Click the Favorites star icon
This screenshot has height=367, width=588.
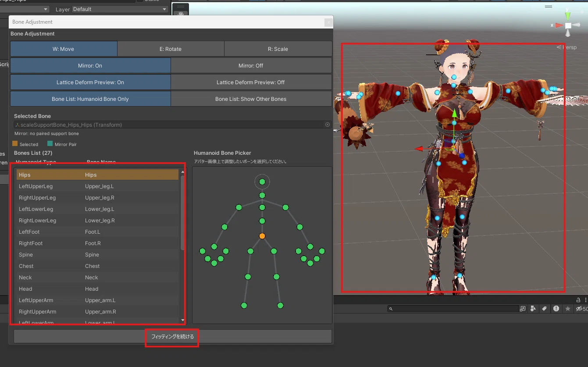(x=568, y=309)
